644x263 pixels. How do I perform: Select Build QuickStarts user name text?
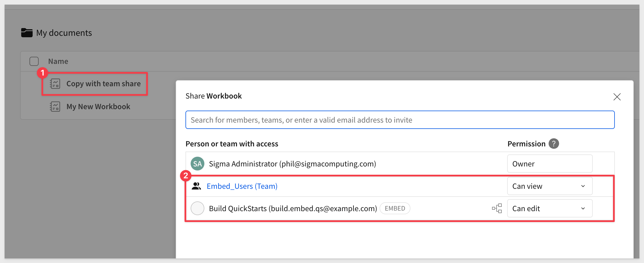[293, 209]
